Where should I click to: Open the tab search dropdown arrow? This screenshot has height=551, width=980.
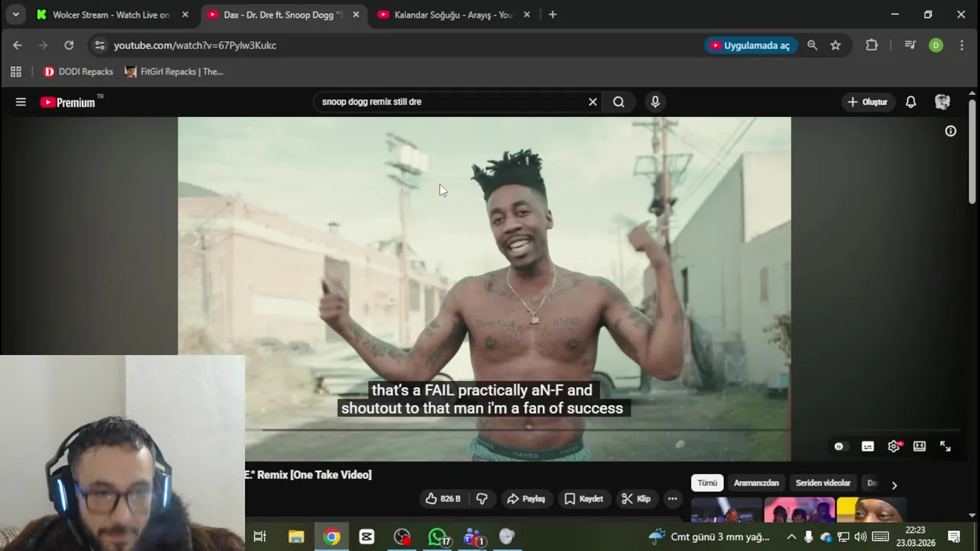[x=15, y=15]
